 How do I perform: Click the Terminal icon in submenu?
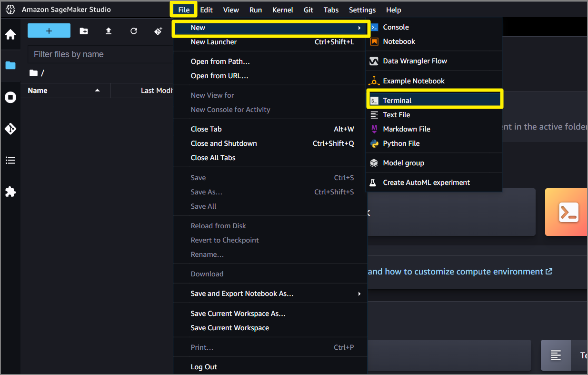point(375,101)
